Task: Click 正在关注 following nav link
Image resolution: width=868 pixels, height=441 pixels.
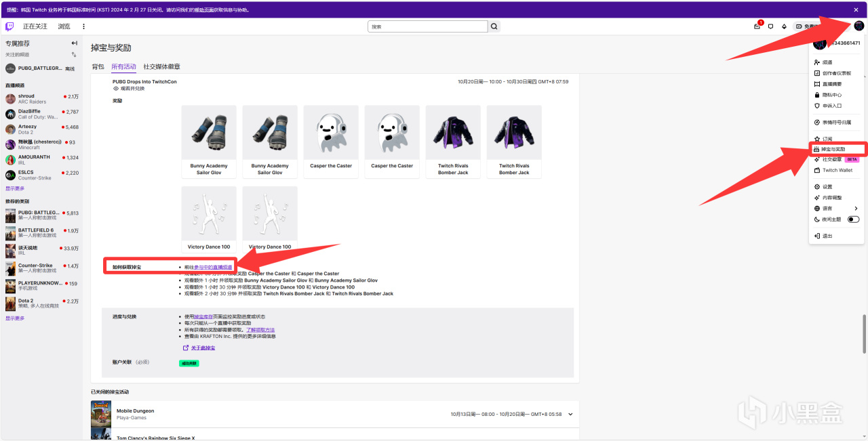Action: click(x=35, y=26)
